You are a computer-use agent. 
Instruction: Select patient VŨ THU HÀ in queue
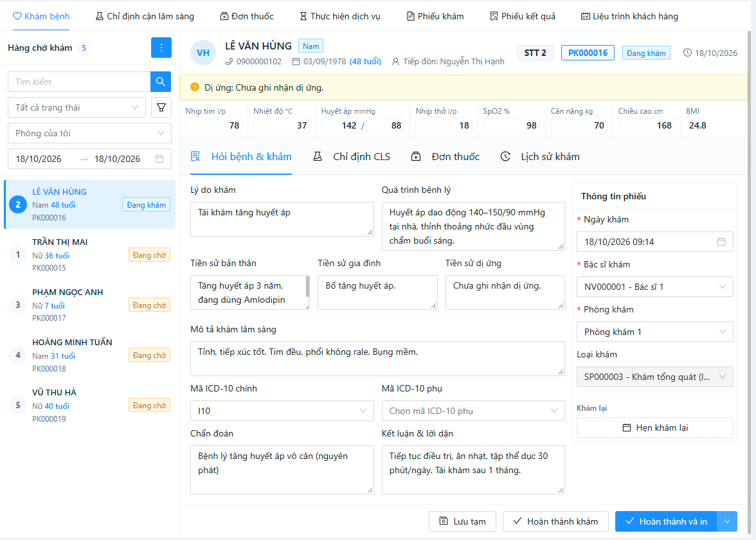pyautogui.click(x=90, y=406)
